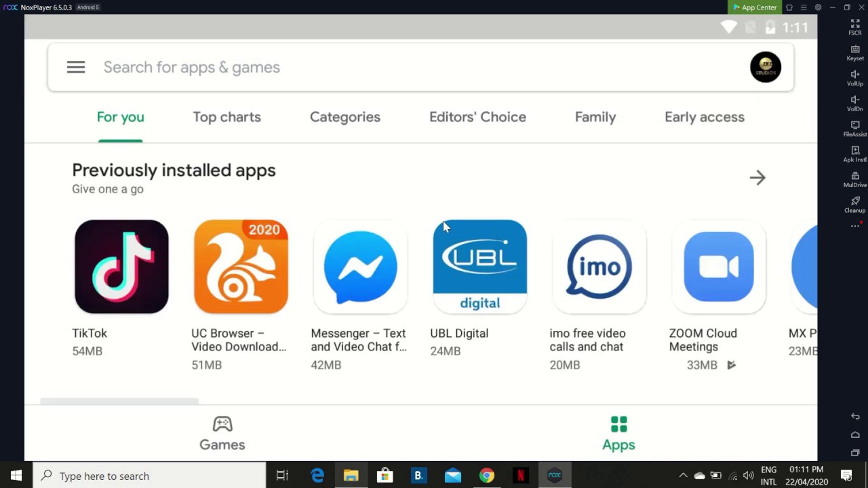
Task: Open the Mail app on taskbar
Action: click(x=452, y=476)
